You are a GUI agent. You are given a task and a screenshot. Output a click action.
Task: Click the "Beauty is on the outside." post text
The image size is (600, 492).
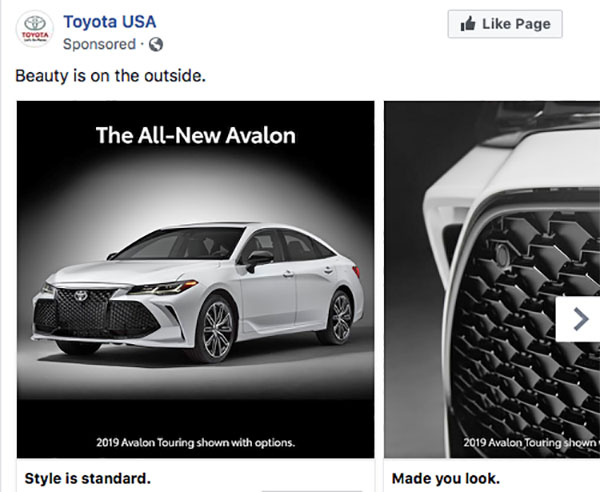point(111,76)
